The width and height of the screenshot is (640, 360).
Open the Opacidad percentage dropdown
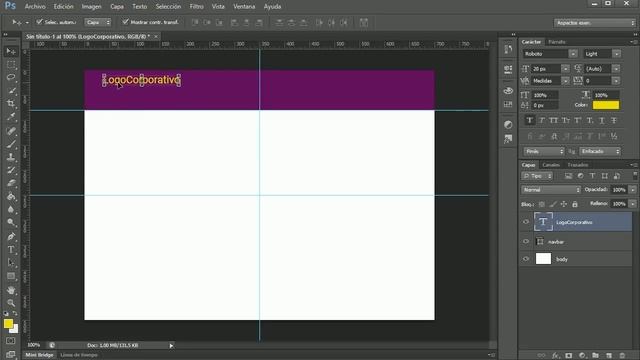point(633,190)
